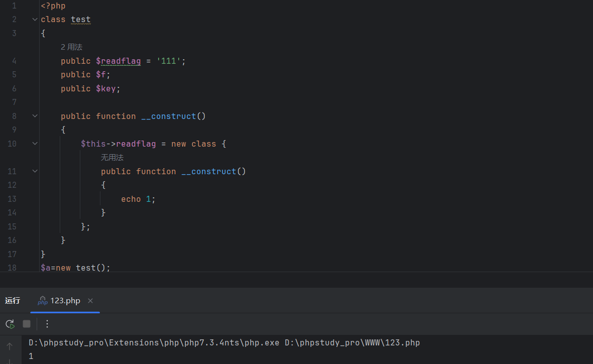The width and height of the screenshot is (593, 364).
Task: Click the php file icon on run tab
Action: (43, 301)
